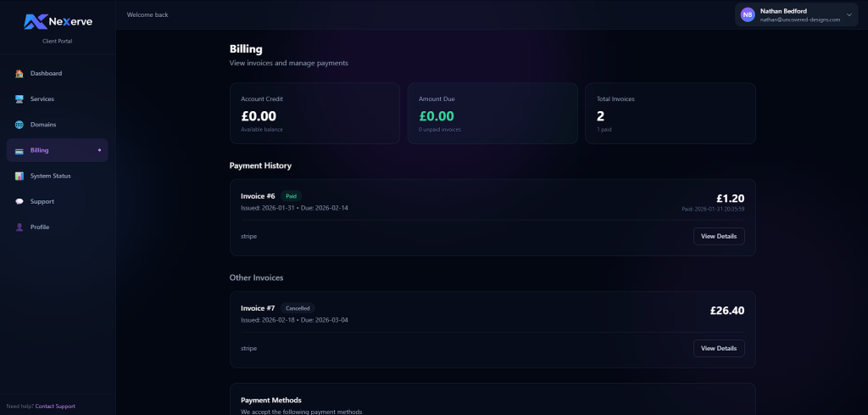View details for Invoice #7

coord(719,348)
